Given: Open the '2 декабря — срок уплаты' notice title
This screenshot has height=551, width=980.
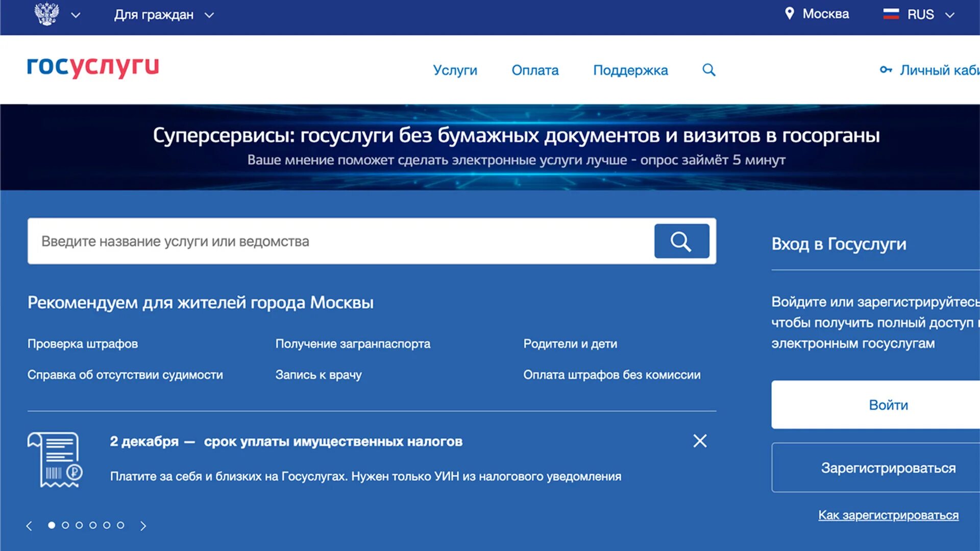Looking at the screenshot, I should coord(286,441).
